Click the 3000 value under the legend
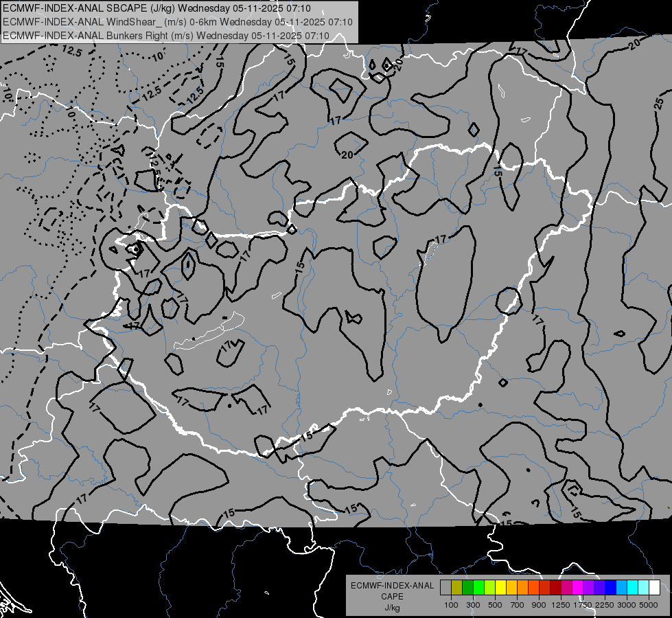The image size is (672, 618). pos(627,605)
